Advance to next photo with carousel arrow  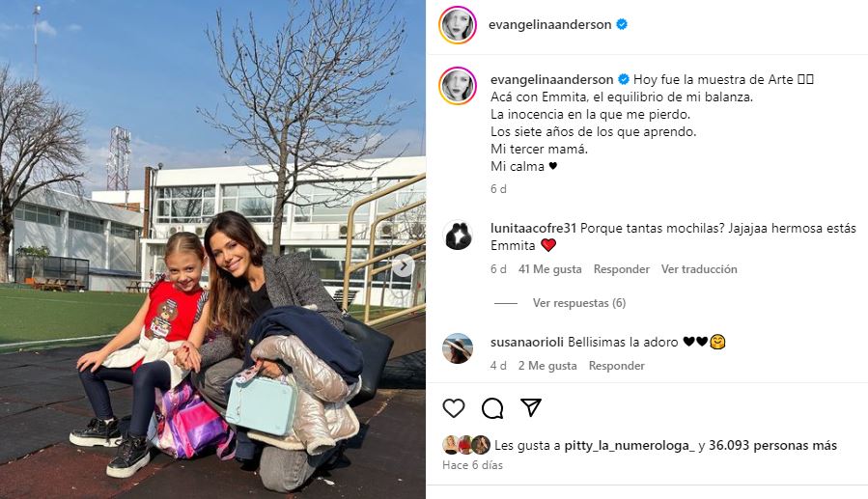(404, 266)
